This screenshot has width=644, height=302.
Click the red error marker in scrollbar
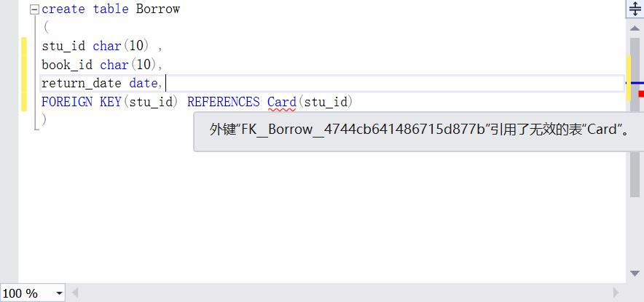click(x=641, y=94)
